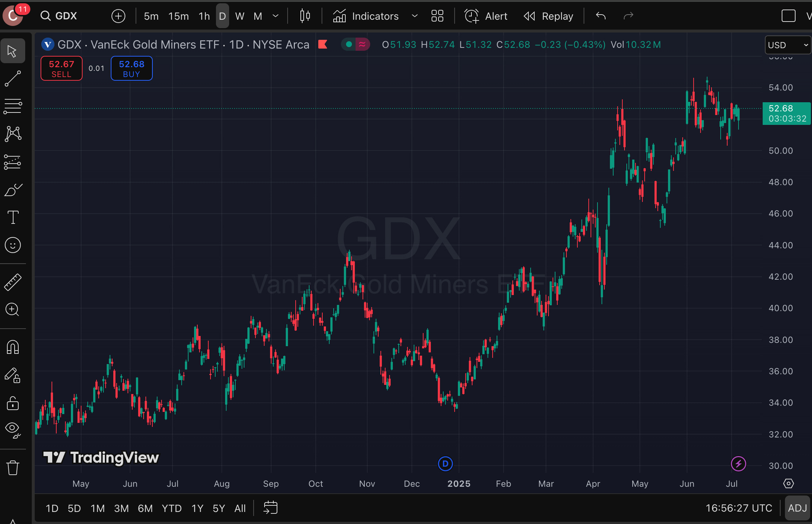Toggle magnet mode on
The image size is (812, 524).
click(13, 347)
